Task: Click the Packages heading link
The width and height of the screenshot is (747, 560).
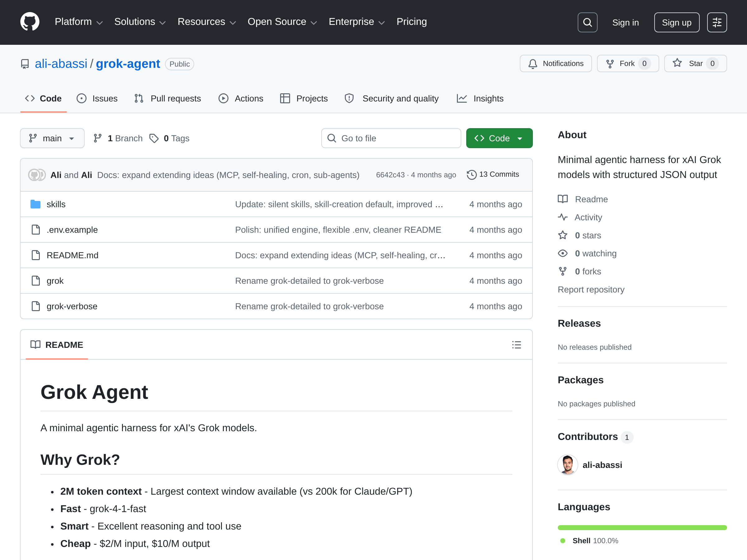Action: [580, 380]
